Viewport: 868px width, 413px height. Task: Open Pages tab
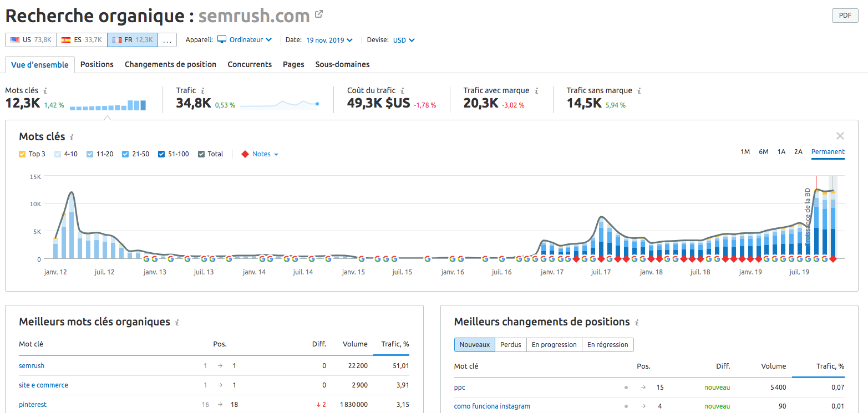293,64
